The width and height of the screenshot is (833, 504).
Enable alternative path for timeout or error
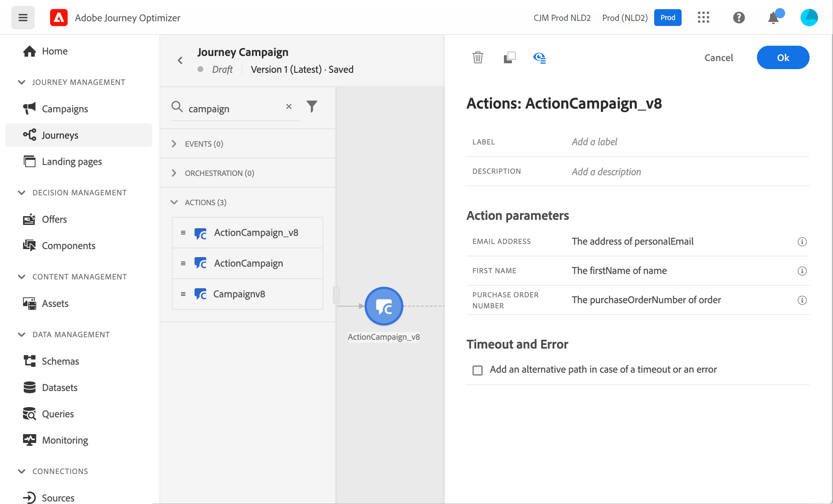point(478,370)
